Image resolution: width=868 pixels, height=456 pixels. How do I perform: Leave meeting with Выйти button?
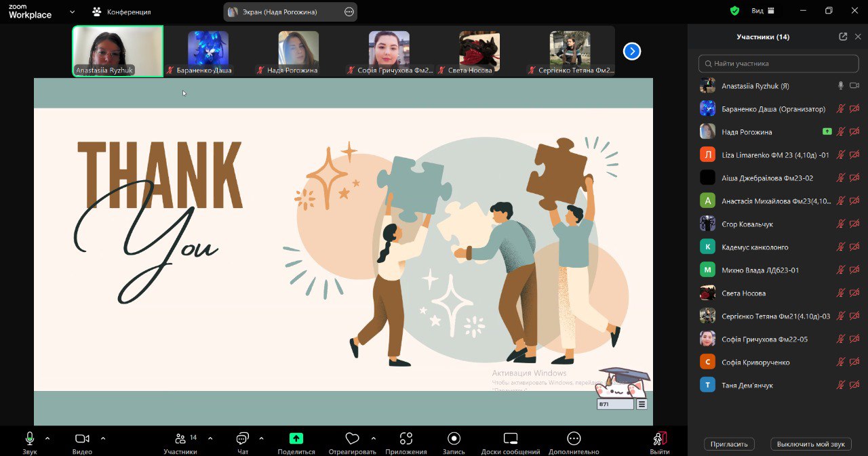pyautogui.click(x=660, y=443)
